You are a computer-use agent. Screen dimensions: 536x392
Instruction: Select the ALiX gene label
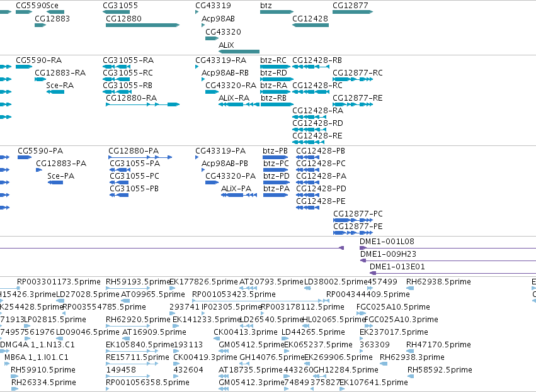pos(226,45)
